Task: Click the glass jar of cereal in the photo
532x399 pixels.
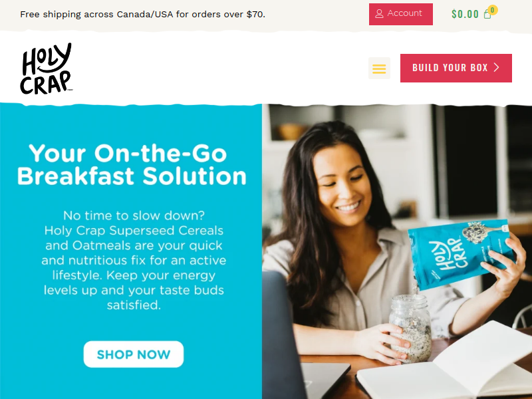Action: [410, 328]
